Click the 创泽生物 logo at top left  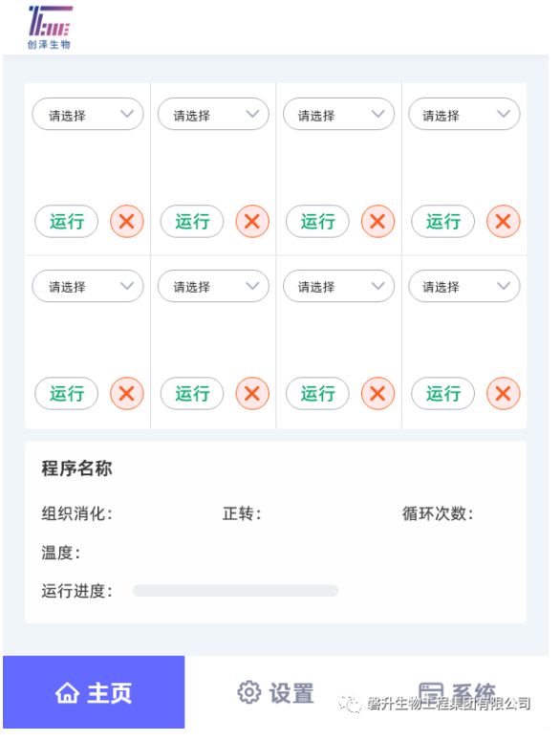[x=50, y=27]
